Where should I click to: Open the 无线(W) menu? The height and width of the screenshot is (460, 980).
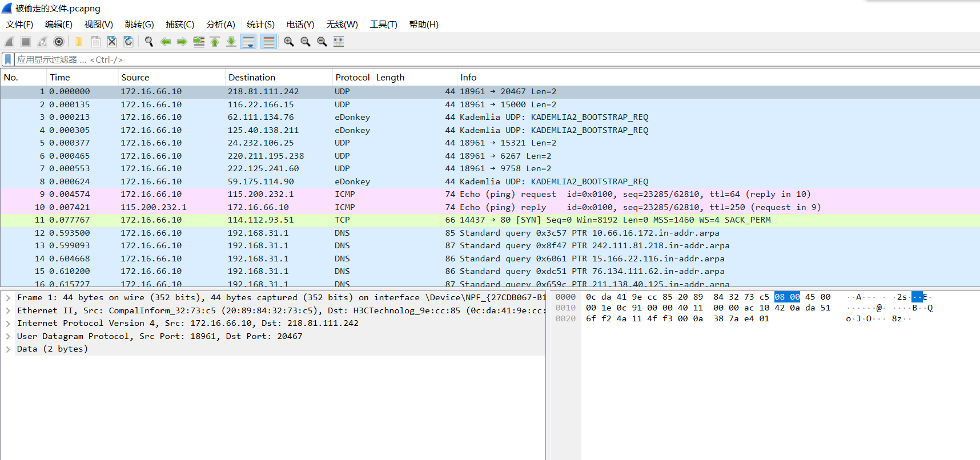click(342, 25)
